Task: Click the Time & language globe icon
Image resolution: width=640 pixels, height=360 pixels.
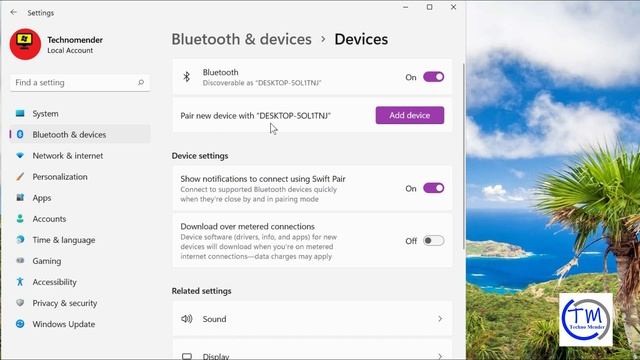Action: (x=20, y=240)
